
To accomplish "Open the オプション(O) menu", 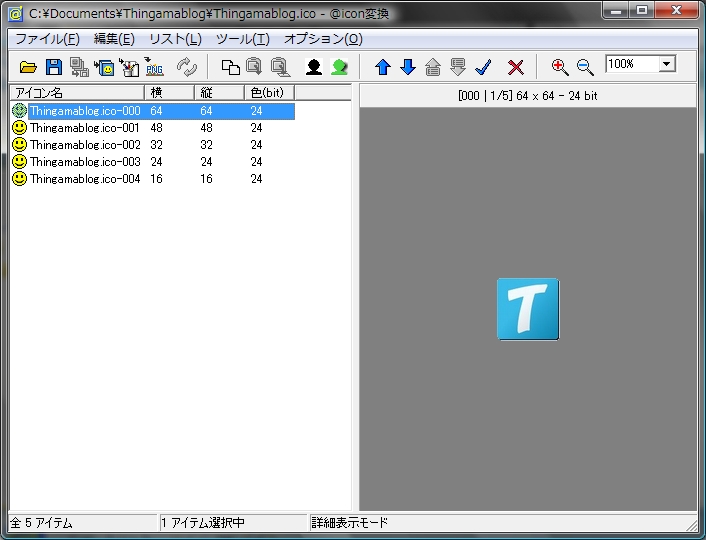I will pyautogui.click(x=323, y=39).
